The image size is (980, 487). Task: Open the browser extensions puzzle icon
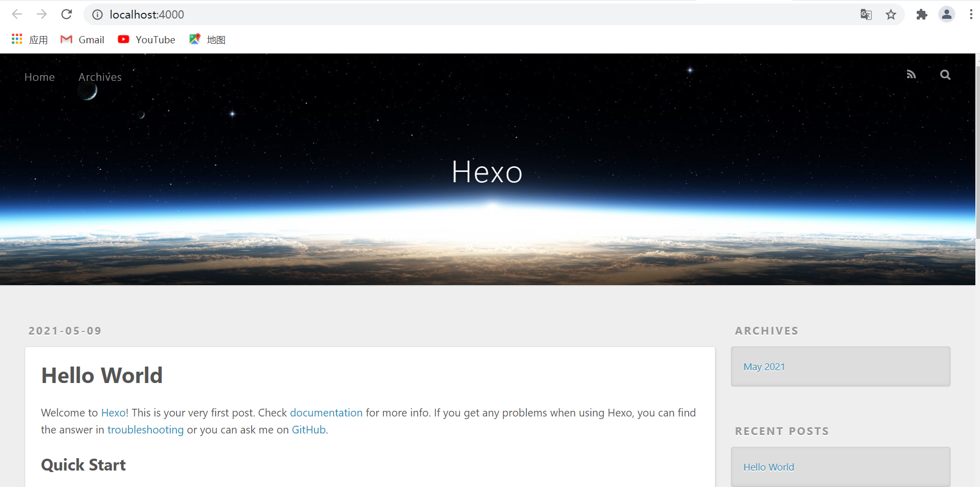(922, 14)
